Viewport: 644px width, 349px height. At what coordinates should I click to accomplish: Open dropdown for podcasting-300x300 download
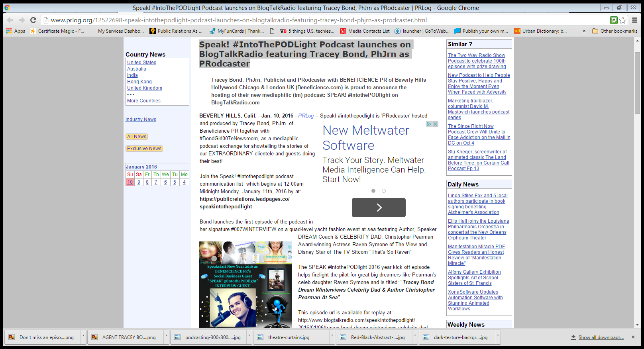[249, 336]
